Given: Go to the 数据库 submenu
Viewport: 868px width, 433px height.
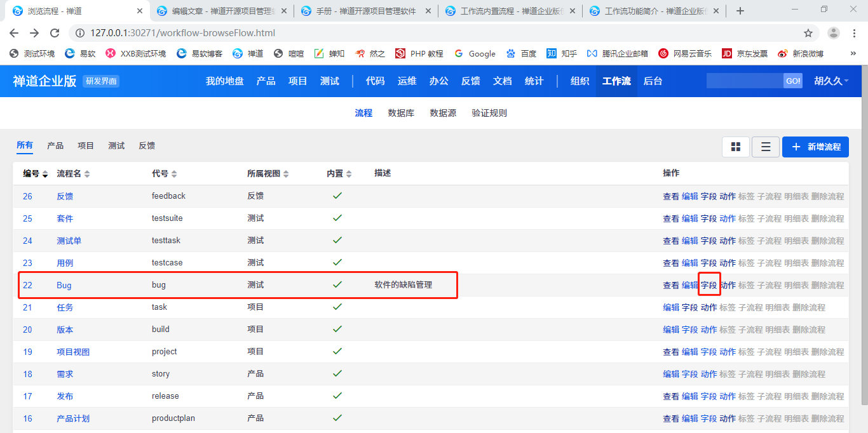Looking at the screenshot, I should click(x=401, y=113).
